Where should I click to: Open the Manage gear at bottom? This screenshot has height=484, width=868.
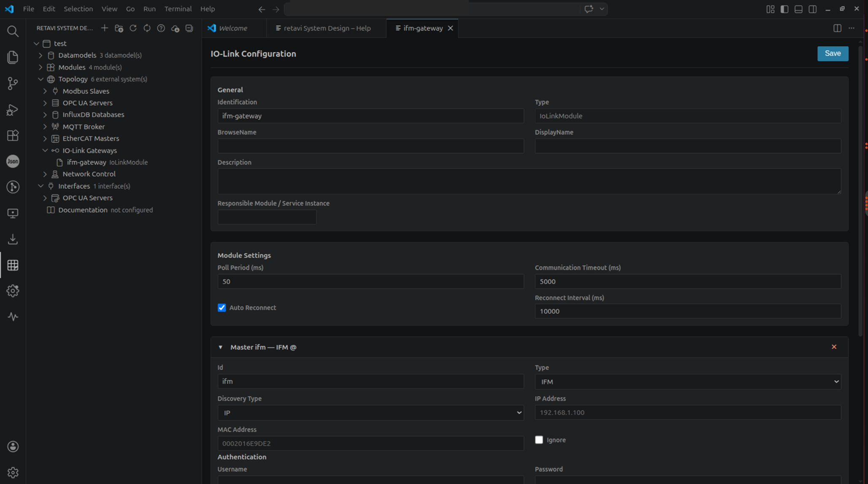[x=13, y=473]
